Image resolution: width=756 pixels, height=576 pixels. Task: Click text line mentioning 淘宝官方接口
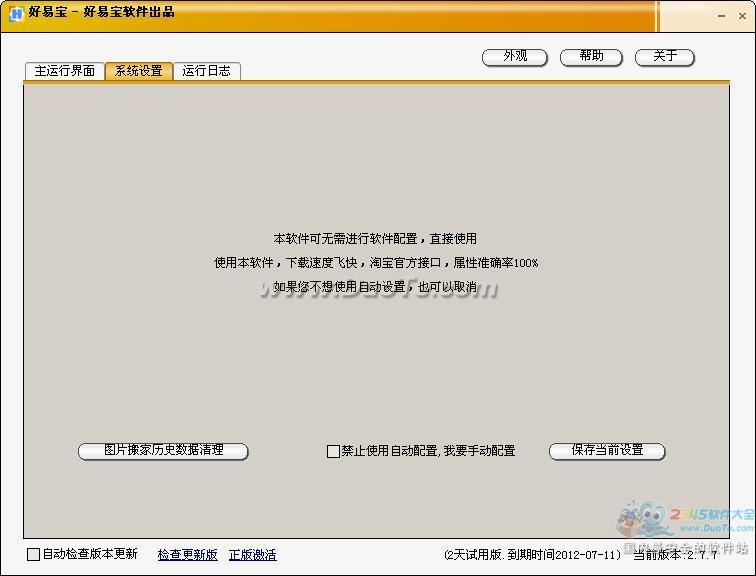[x=376, y=263]
